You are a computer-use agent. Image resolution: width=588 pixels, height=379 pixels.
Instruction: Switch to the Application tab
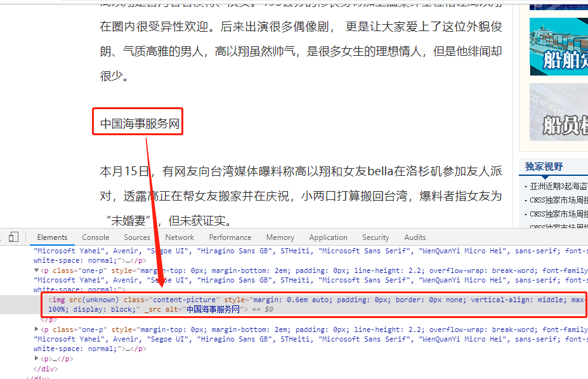coord(328,237)
